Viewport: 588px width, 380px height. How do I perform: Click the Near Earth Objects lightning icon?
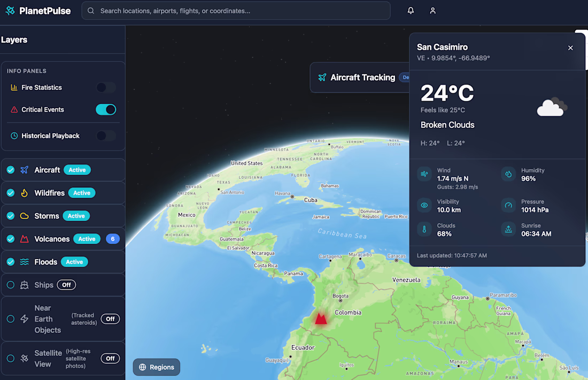coord(25,319)
